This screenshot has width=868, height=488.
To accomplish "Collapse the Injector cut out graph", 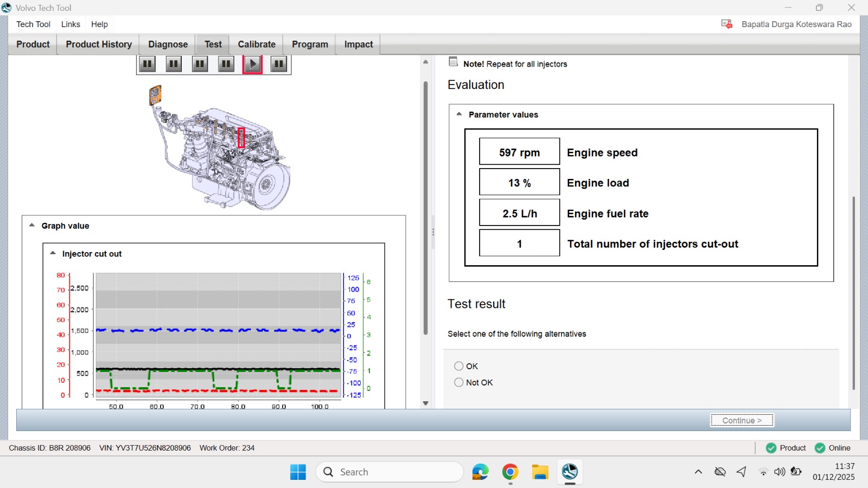I will point(53,253).
